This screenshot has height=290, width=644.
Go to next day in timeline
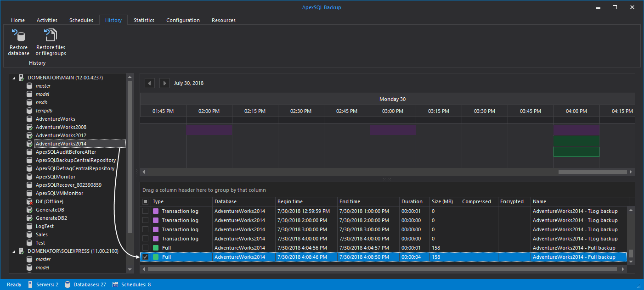(164, 83)
